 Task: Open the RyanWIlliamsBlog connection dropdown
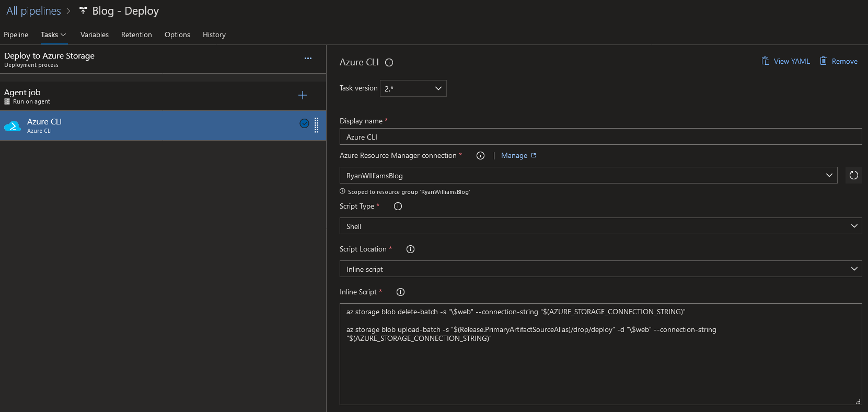click(588, 175)
